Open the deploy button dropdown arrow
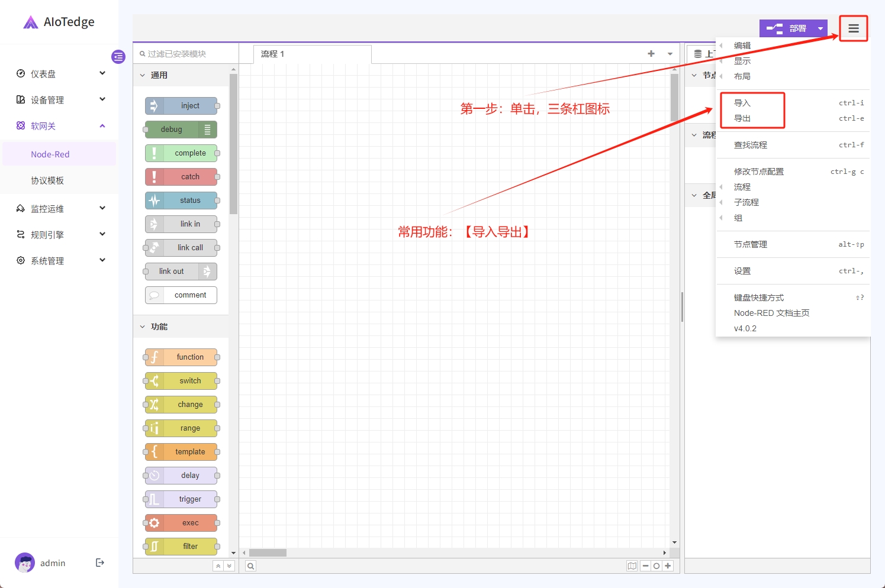Viewport: 885px width, 588px height. (x=820, y=28)
